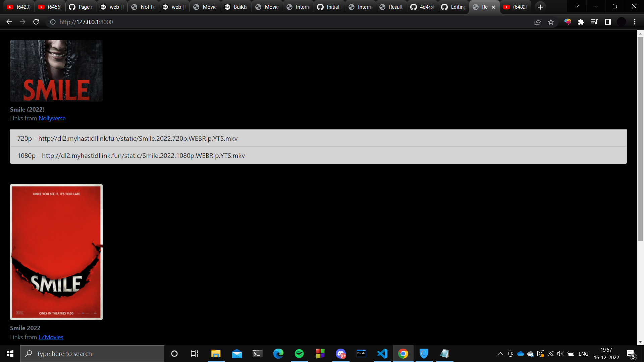644x362 pixels.
Task: Open a new browser tab with the plus icon
Action: (x=540, y=7)
